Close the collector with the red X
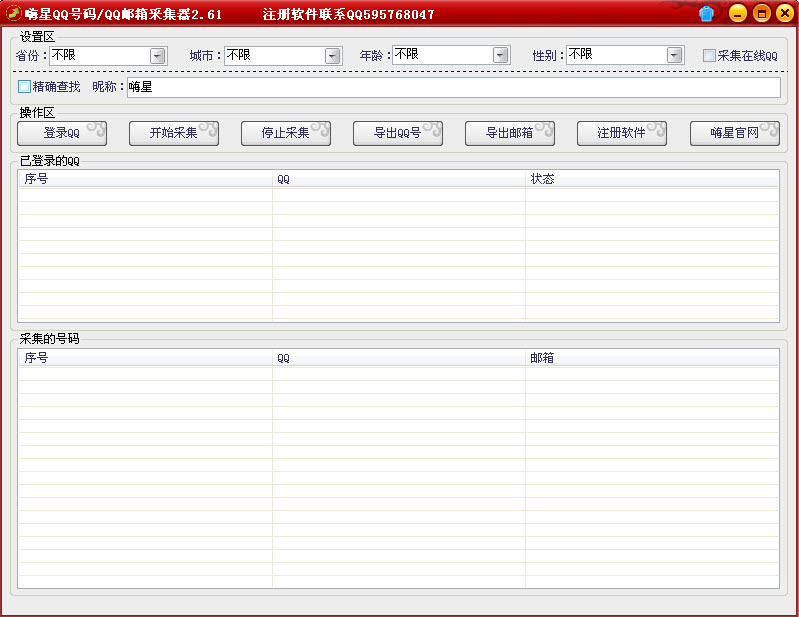This screenshot has width=799, height=617. (x=784, y=13)
